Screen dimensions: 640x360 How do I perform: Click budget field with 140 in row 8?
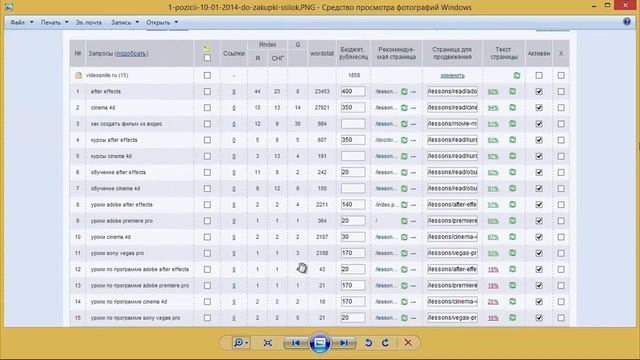click(x=353, y=204)
